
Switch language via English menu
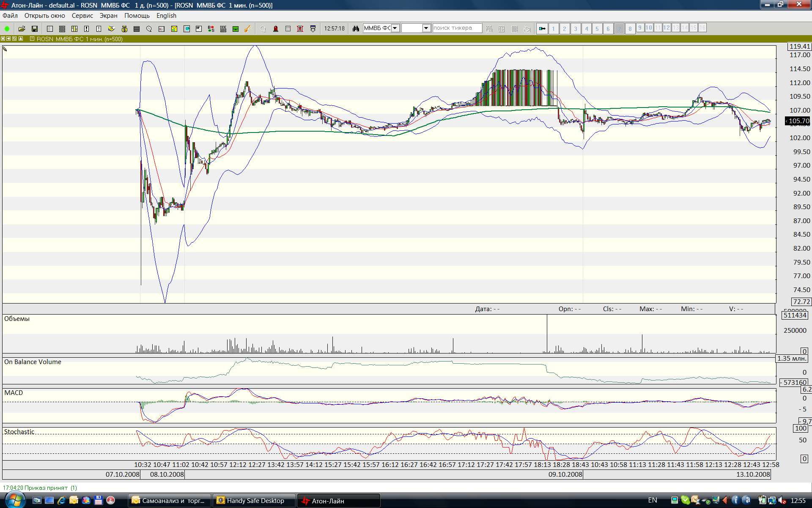click(x=166, y=16)
